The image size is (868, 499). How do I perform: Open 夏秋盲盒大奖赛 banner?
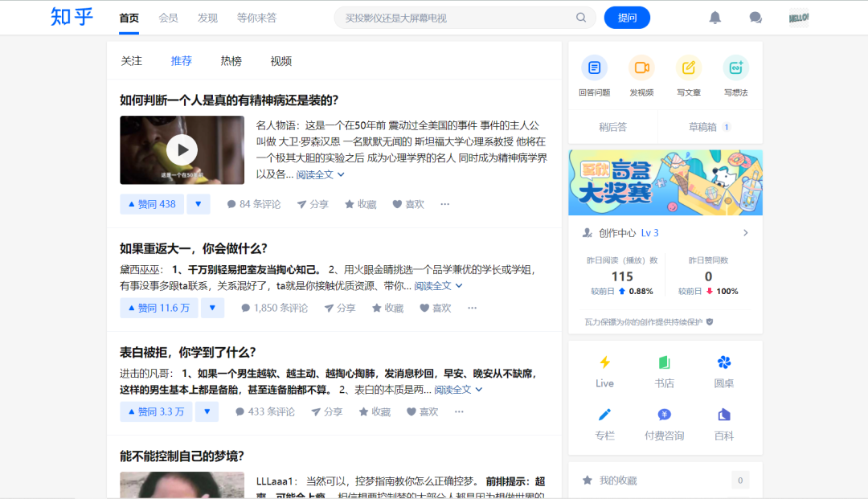(665, 182)
